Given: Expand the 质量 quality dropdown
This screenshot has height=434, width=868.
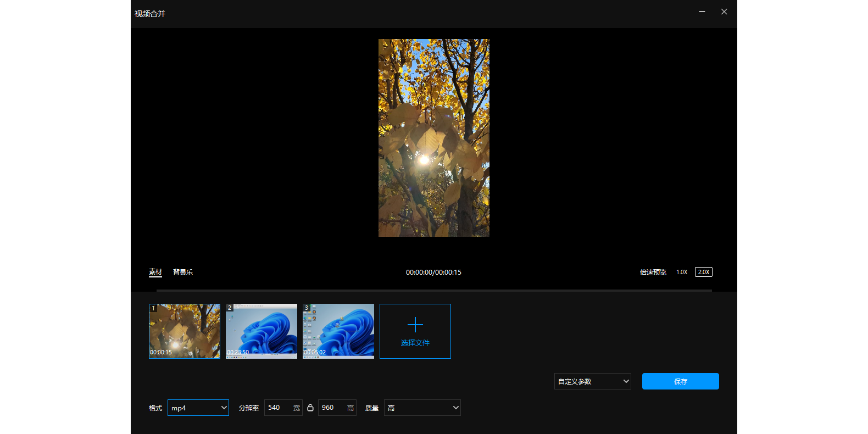Looking at the screenshot, I should click(x=422, y=408).
